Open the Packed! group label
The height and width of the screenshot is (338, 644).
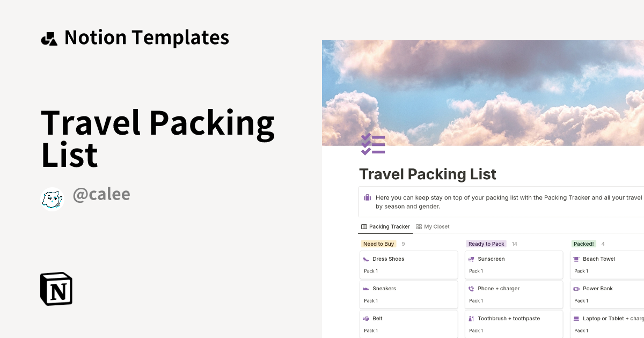click(x=584, y=244)
